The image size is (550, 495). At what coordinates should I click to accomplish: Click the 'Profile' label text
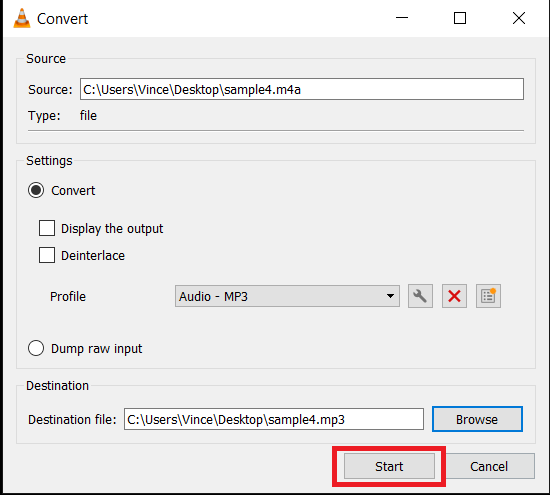click(68, 296)
